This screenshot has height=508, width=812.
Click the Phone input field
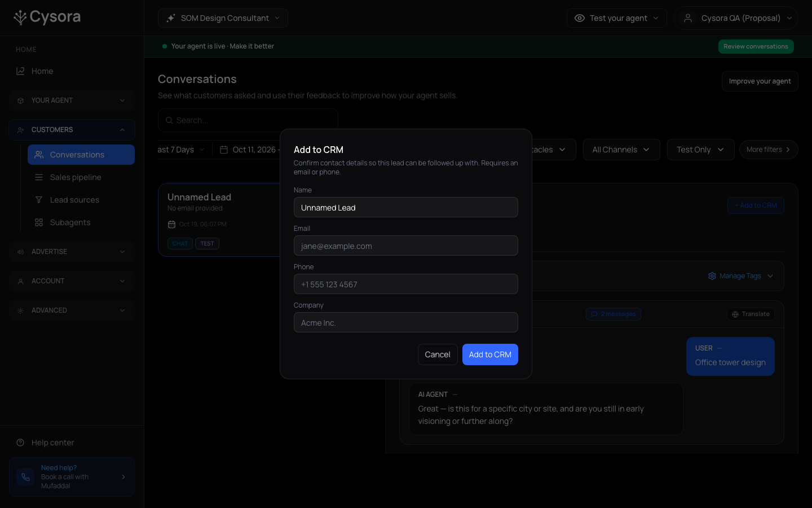406,284
